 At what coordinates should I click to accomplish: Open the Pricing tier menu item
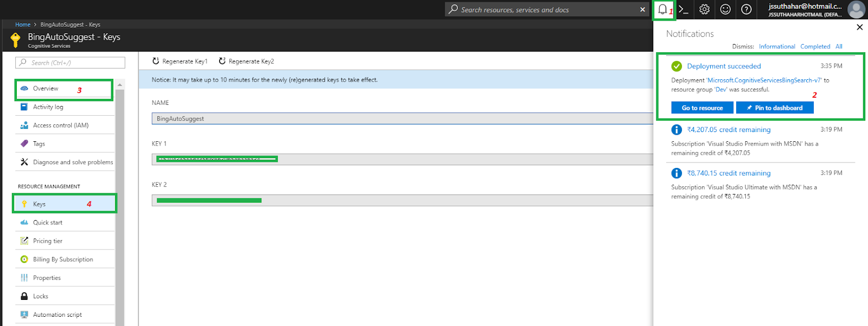pyautogui.click(x=65, y=241)
